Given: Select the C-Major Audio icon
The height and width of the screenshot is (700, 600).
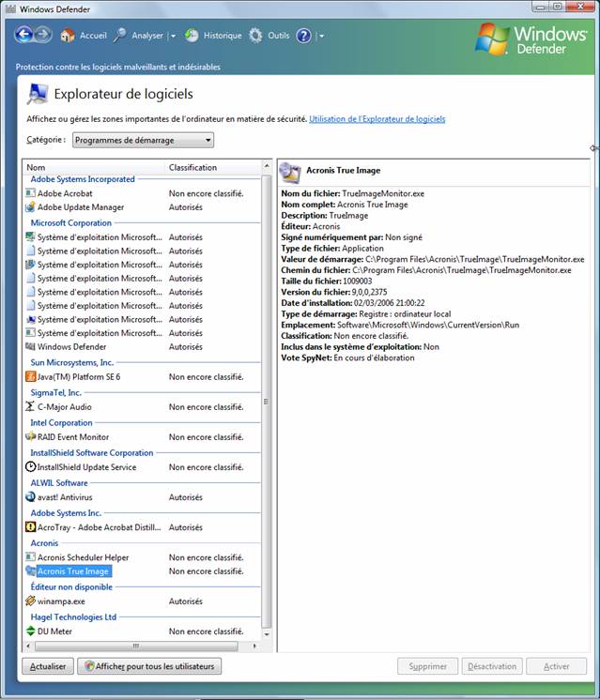Looking at the screenshot, I should (x=30, y=406).
